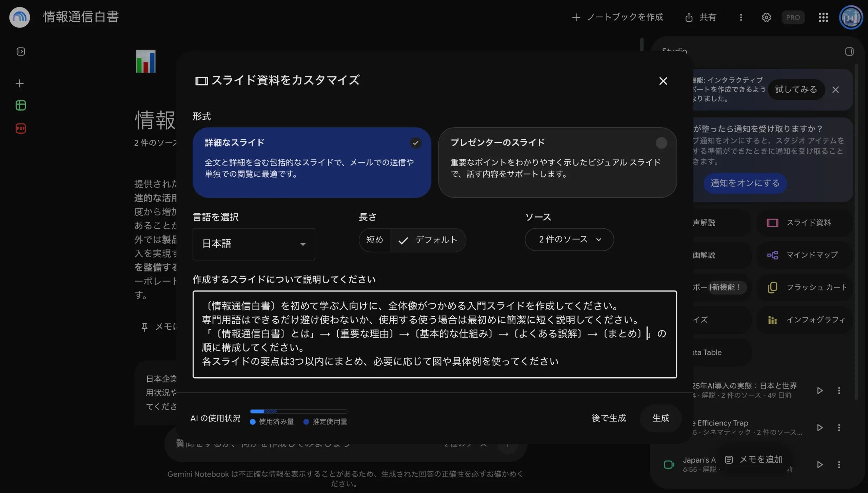This screenshot has width=868, height=493.
Task: Click the user account avatar
Action: pos(851,17)
